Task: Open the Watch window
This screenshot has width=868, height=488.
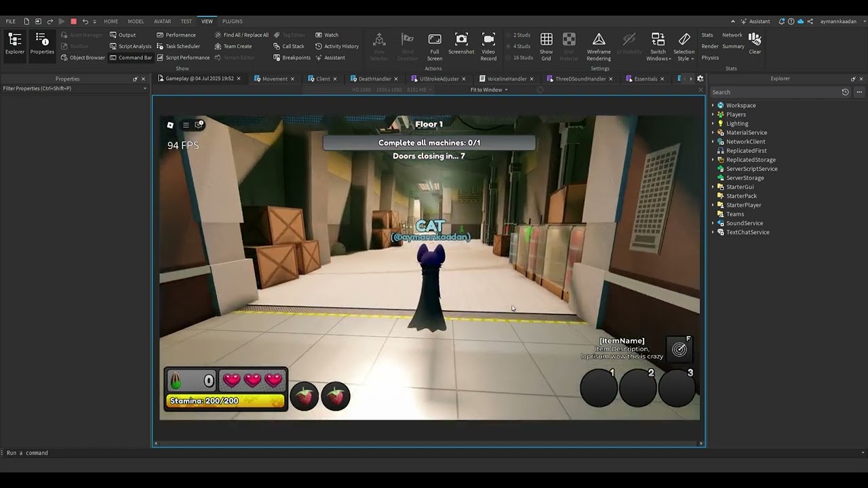Action: coord(327,35)
